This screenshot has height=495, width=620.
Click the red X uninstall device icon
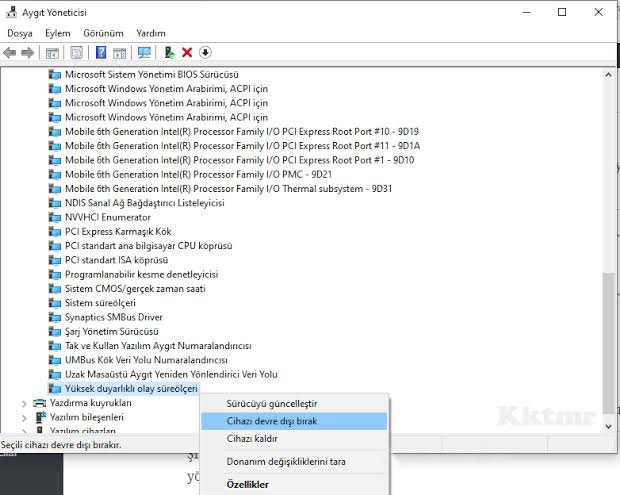pyautogui.click(x=187, y=52)
